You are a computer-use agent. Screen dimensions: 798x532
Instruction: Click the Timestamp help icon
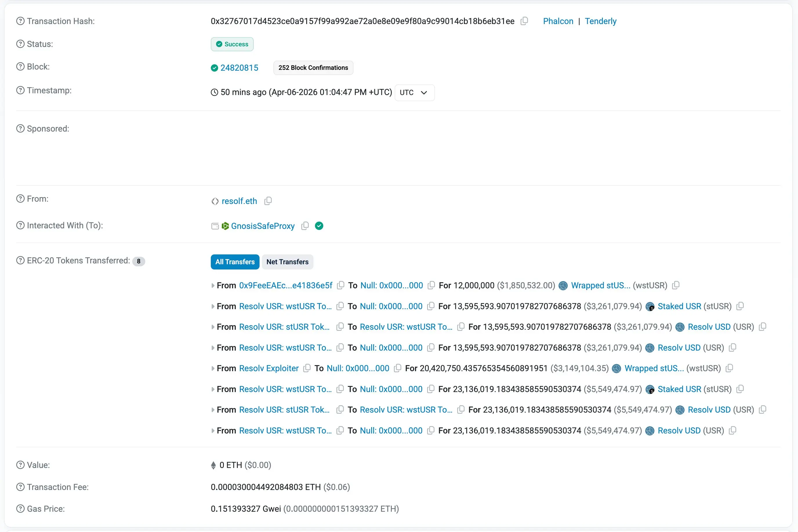tap(20, 90)
